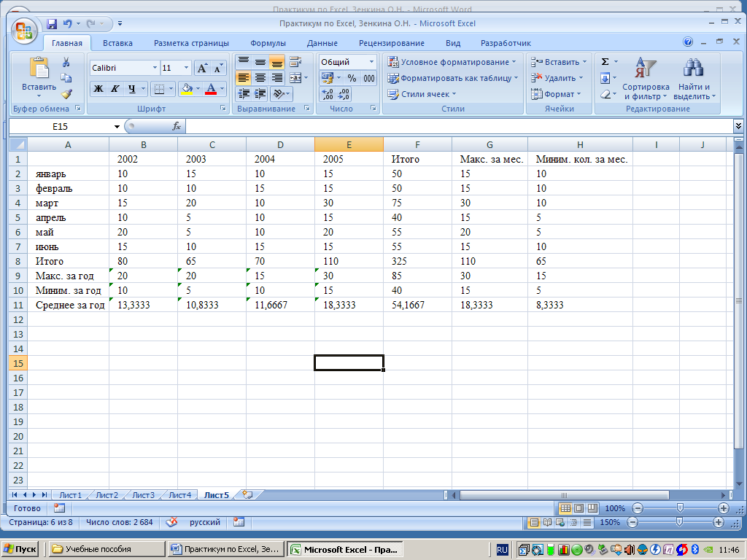Switch to the Формулы ribbon tab

point(268,43)
